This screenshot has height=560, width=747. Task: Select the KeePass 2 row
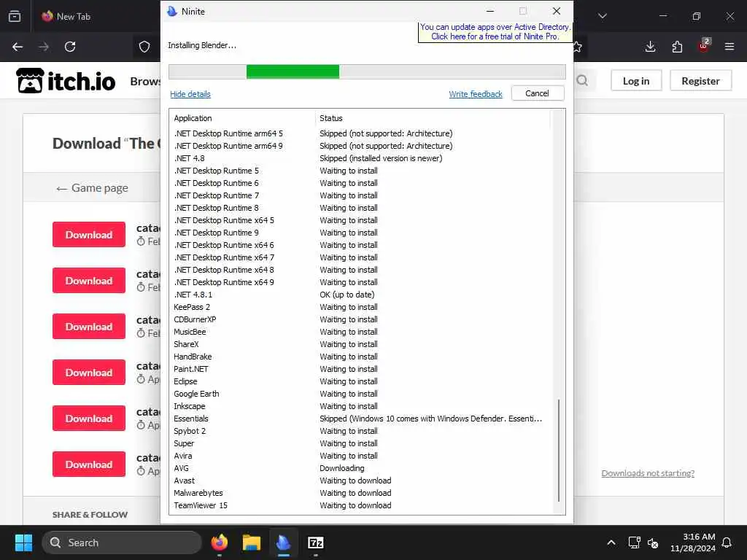pos(362,307)
